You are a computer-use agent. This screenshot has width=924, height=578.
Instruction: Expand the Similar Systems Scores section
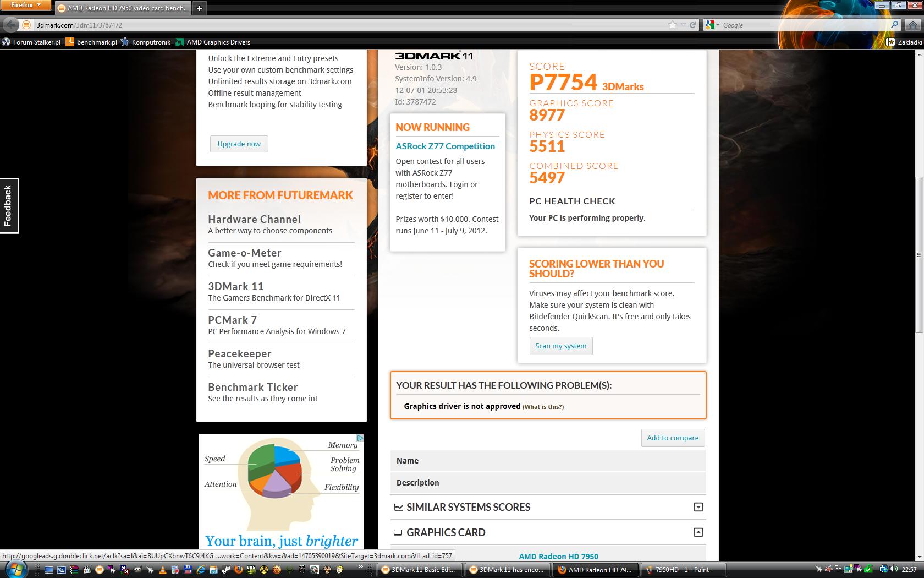point(698,507)
